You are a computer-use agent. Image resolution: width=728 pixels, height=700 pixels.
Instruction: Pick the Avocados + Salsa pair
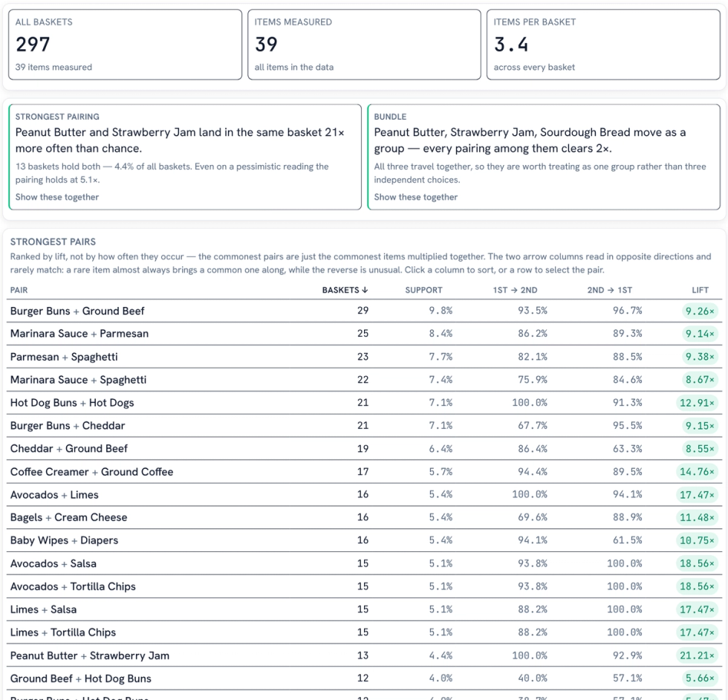tap(364, 563)
